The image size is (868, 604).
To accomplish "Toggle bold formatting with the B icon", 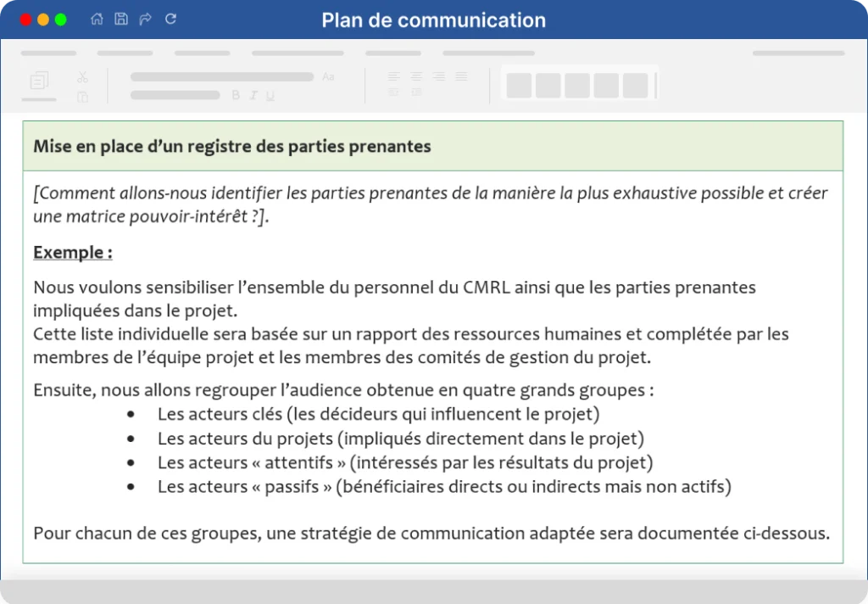I will tap(236, 95).
